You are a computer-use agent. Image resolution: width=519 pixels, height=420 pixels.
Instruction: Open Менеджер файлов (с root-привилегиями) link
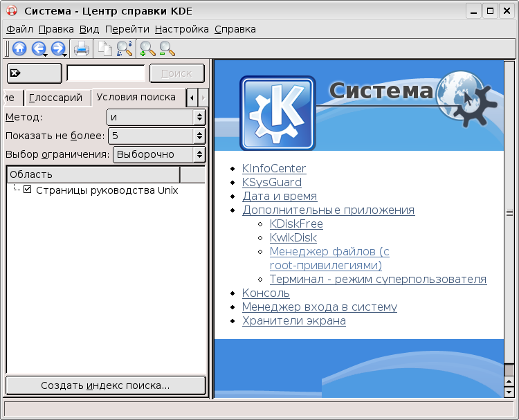click(x=329, y=259)
